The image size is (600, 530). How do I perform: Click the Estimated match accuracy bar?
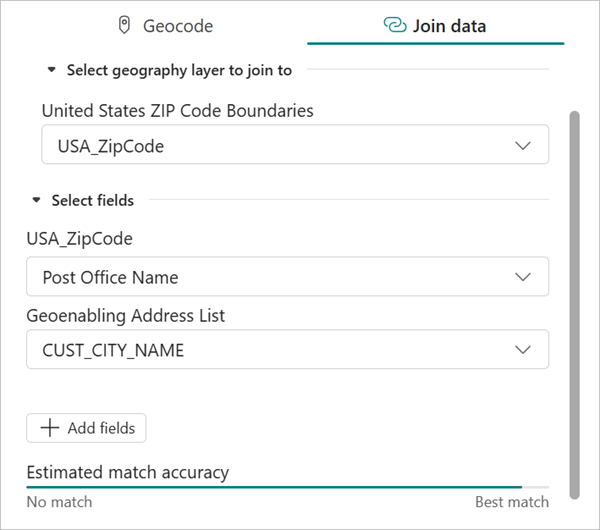coord(287,488)
